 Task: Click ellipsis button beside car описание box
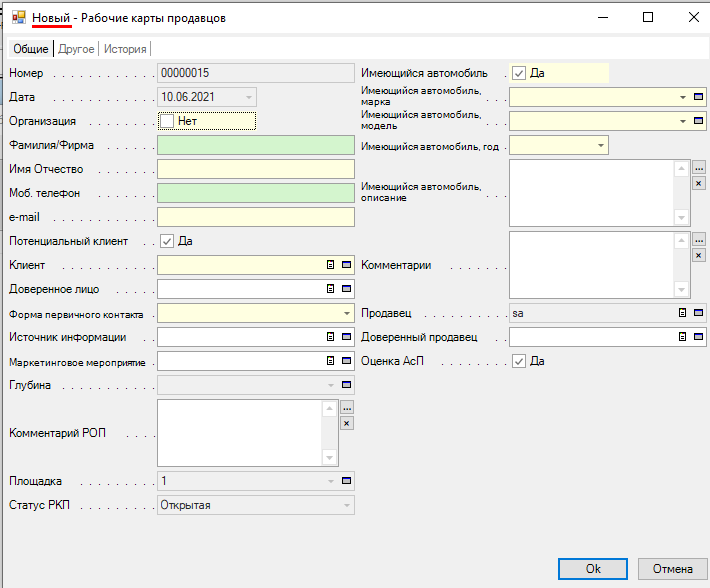point(699,168)
